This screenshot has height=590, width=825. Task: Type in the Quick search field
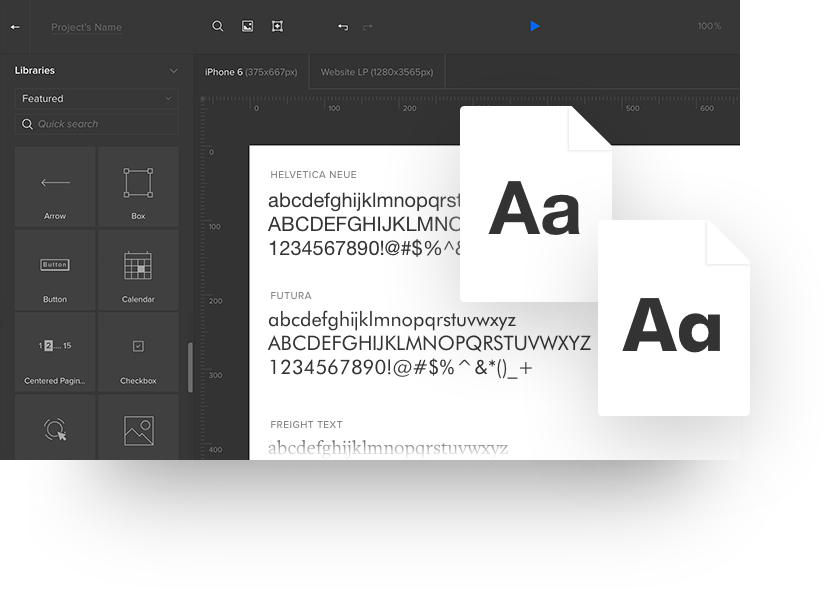tap(96, 123)
